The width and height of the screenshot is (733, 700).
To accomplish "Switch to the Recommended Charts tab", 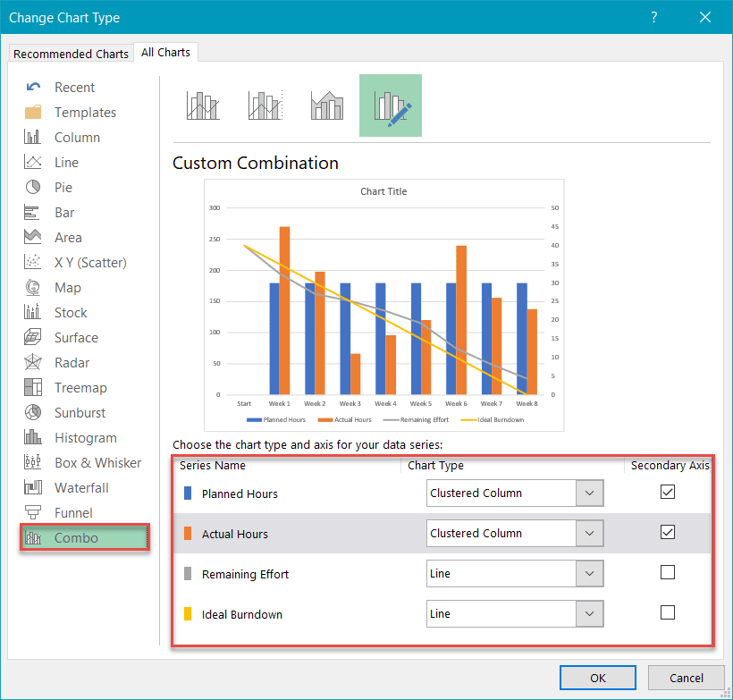I will tap(71, 54).
